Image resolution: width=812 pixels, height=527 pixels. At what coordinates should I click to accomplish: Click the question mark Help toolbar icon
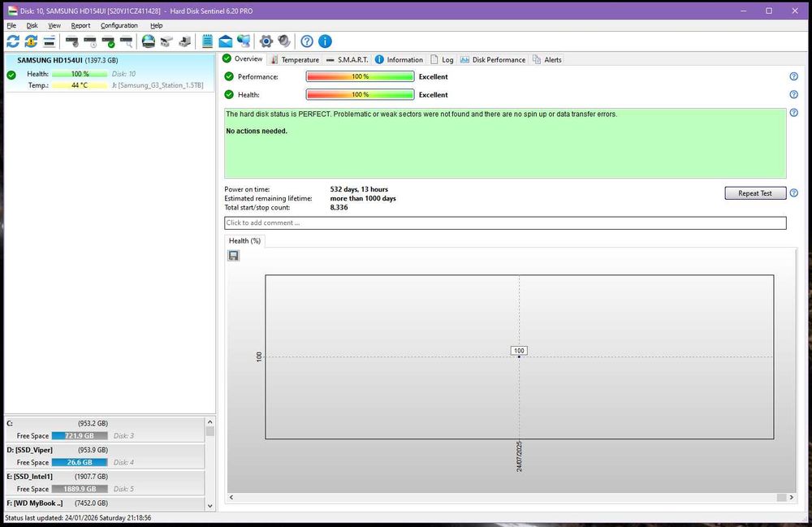point(307,41)
